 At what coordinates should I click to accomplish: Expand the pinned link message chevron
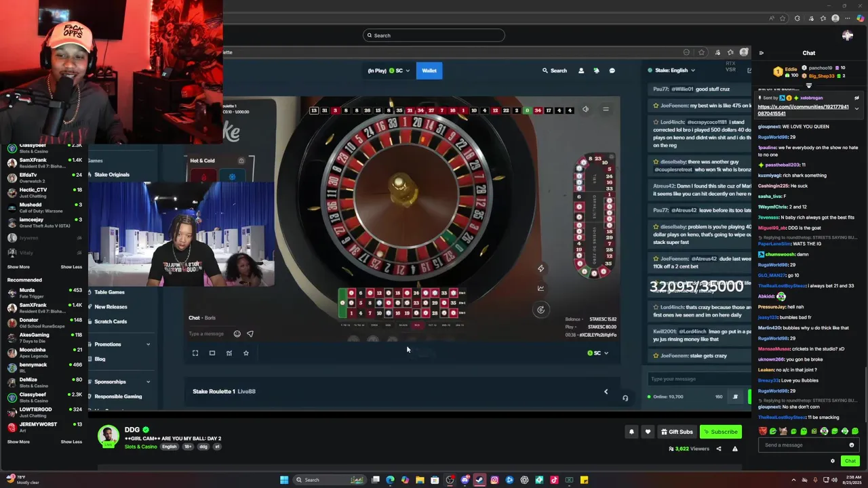click(856, 108)
